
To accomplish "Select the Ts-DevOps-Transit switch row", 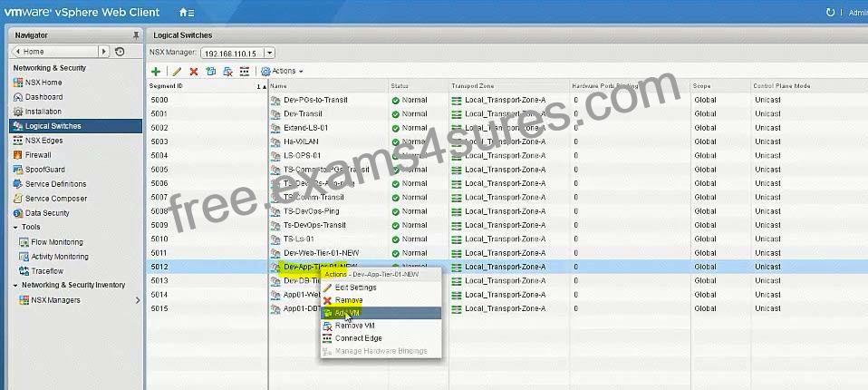I will (507, 225).
